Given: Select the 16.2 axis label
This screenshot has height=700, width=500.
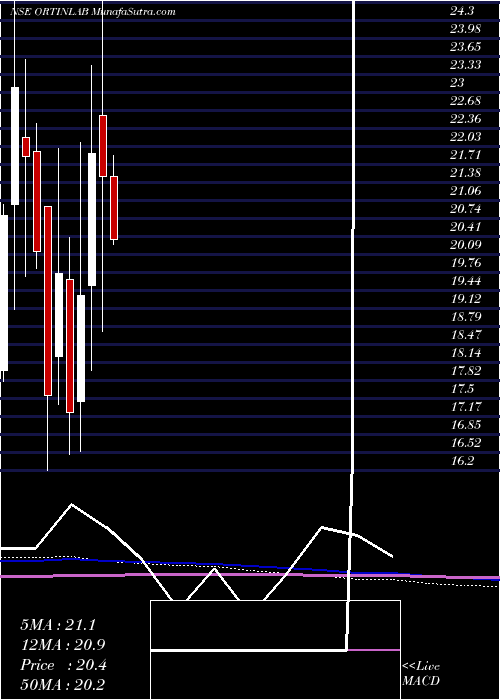Looking at the screenshot, I should [462, 461].
